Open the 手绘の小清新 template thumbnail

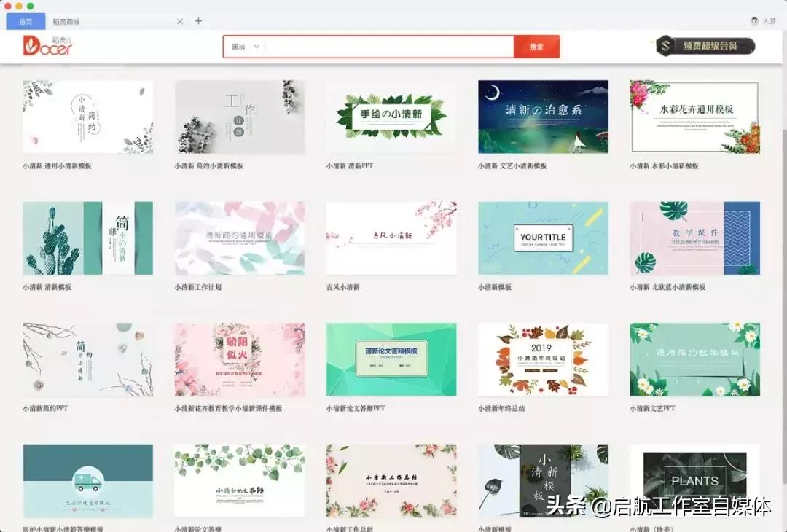(391, 117)
